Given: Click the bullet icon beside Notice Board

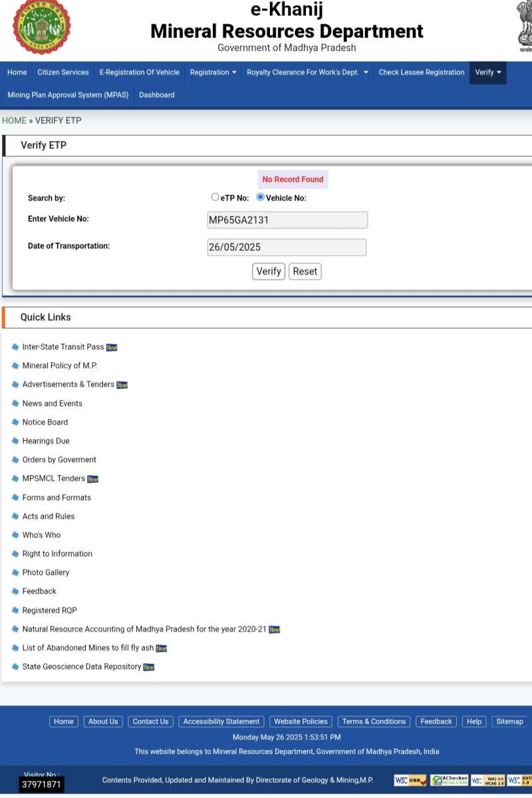Looking at the screenshot, I should coord(15,422).
